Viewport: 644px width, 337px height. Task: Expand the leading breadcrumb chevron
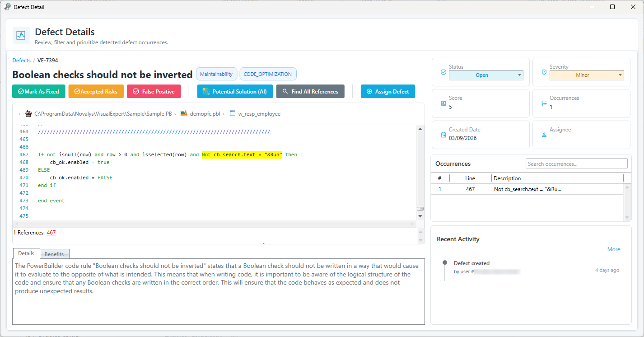coord(19,114)
